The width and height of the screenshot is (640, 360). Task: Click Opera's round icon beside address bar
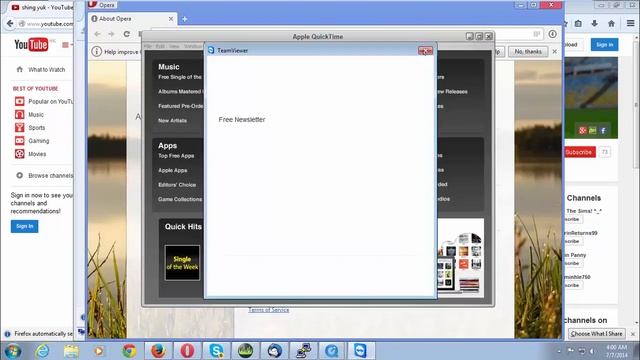click(552, 34)
